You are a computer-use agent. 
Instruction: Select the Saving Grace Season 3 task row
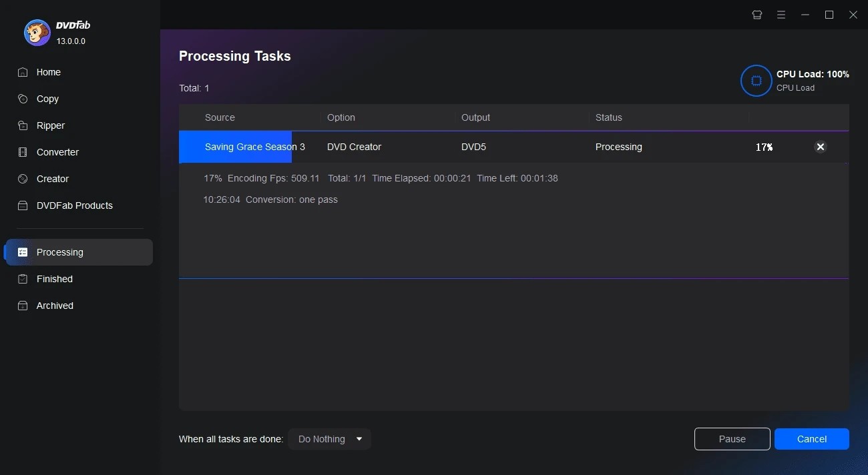(x=256, y=147)
